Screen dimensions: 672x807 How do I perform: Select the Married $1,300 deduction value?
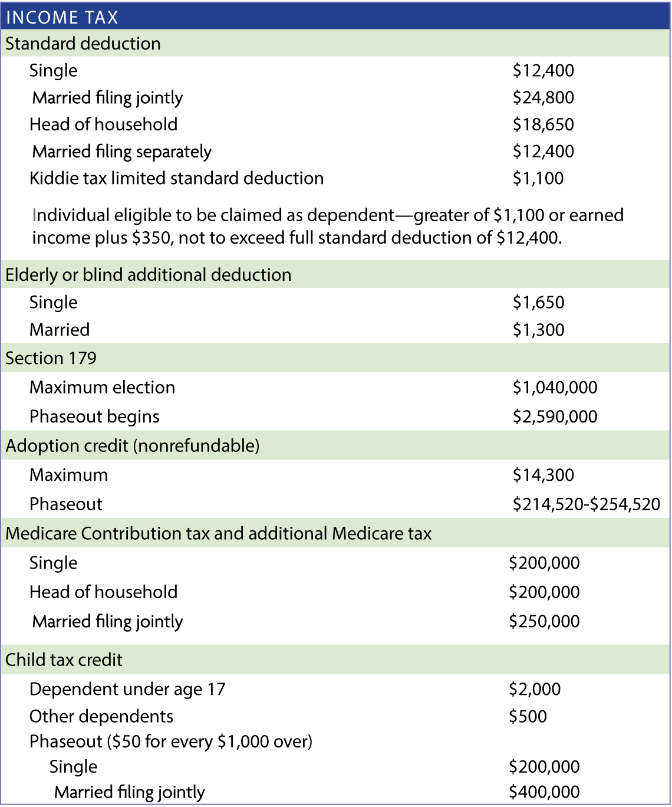click(538, 330)
